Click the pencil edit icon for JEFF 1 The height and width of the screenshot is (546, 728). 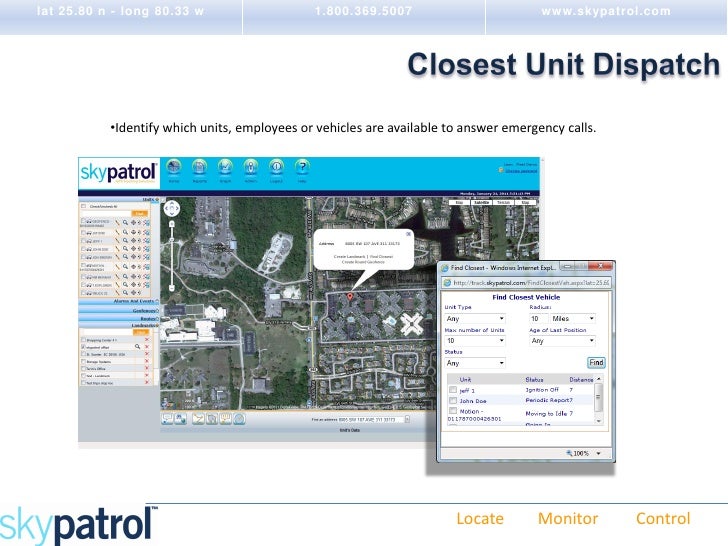point(117,240)
